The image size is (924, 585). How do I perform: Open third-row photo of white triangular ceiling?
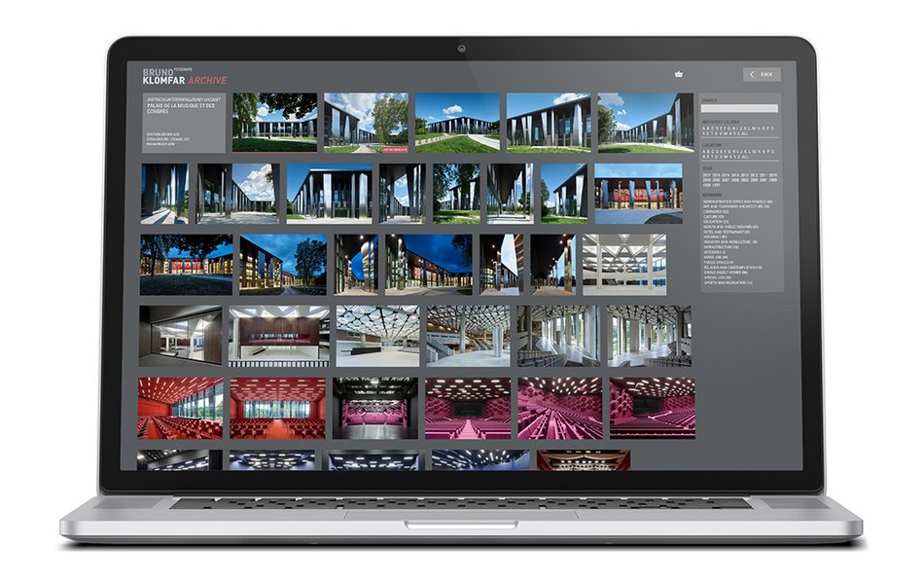click(624, 264)
